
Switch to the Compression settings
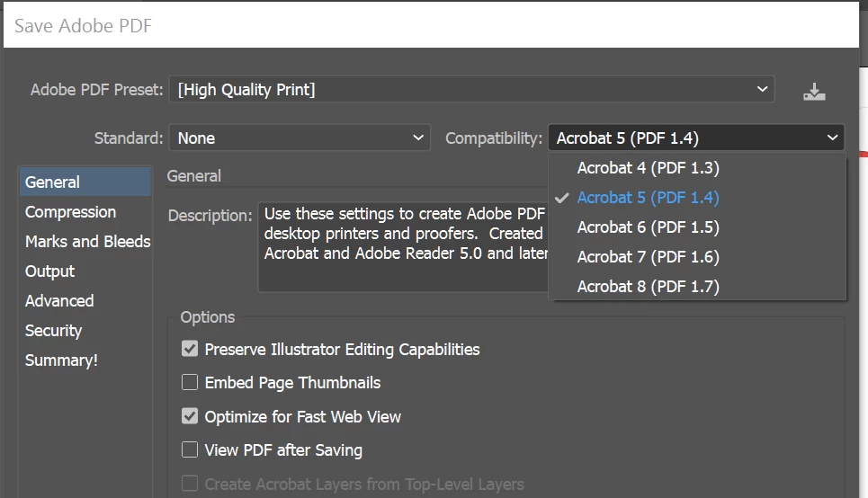coord(85,212)
